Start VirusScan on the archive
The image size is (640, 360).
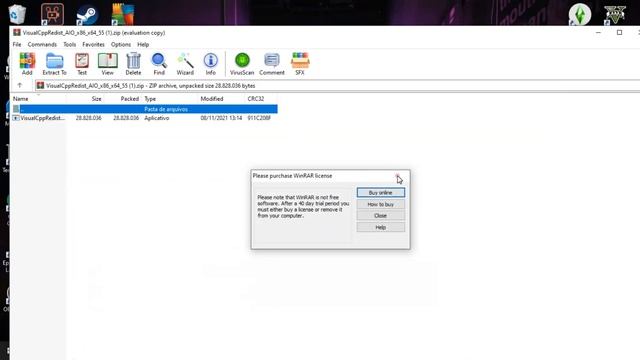click(242, 64)
